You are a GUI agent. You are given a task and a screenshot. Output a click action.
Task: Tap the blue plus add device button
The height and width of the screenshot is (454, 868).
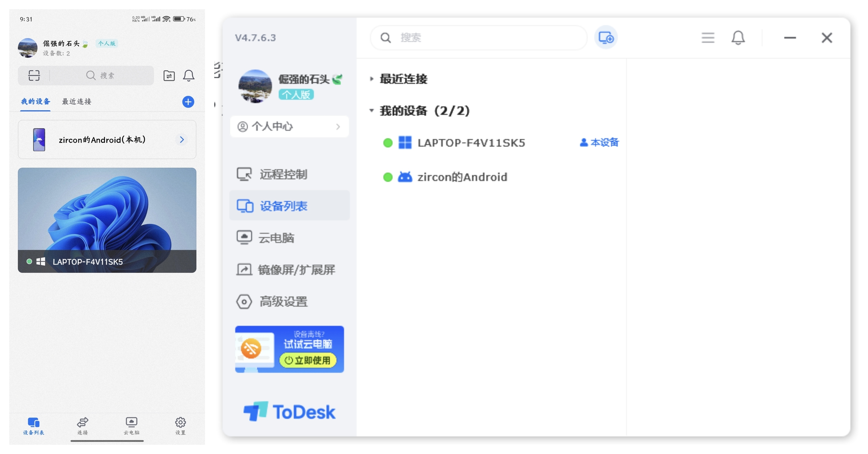coord(188,101)
